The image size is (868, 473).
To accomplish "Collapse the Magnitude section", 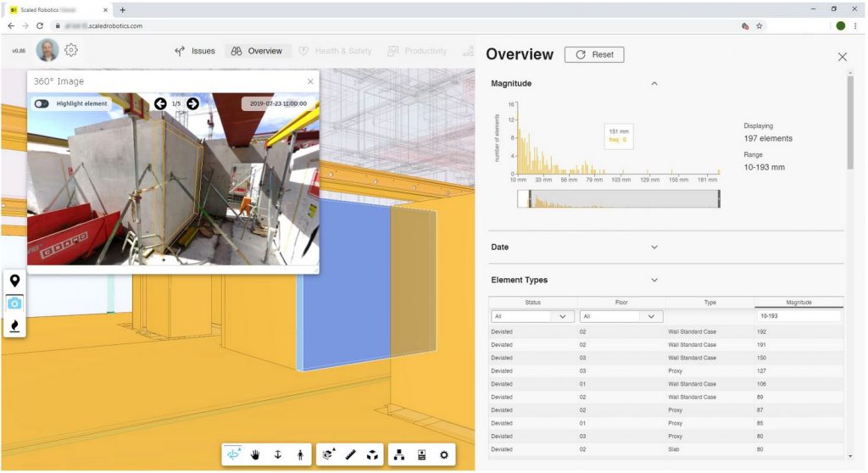I will tap(654, 83).
